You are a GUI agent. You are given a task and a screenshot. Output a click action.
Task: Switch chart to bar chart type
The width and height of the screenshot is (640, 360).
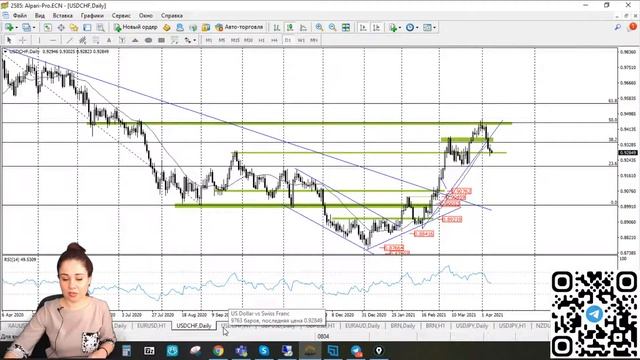tap(277, 27)
